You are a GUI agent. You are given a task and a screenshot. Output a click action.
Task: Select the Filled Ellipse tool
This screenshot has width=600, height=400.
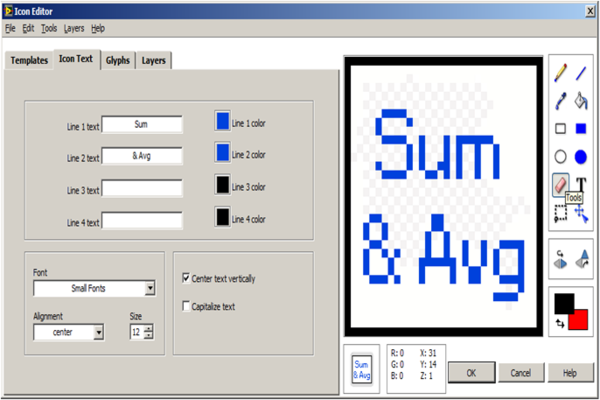click(x=581, y=157)
